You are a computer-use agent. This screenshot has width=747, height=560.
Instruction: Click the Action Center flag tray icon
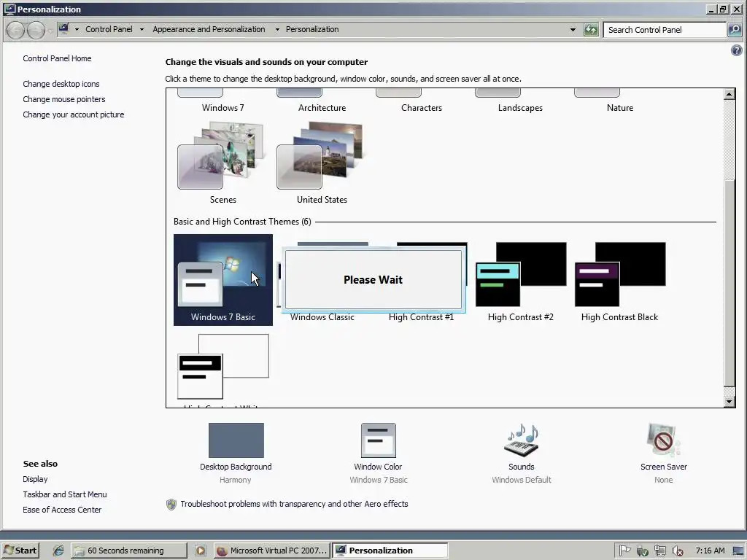pos(624,551)
